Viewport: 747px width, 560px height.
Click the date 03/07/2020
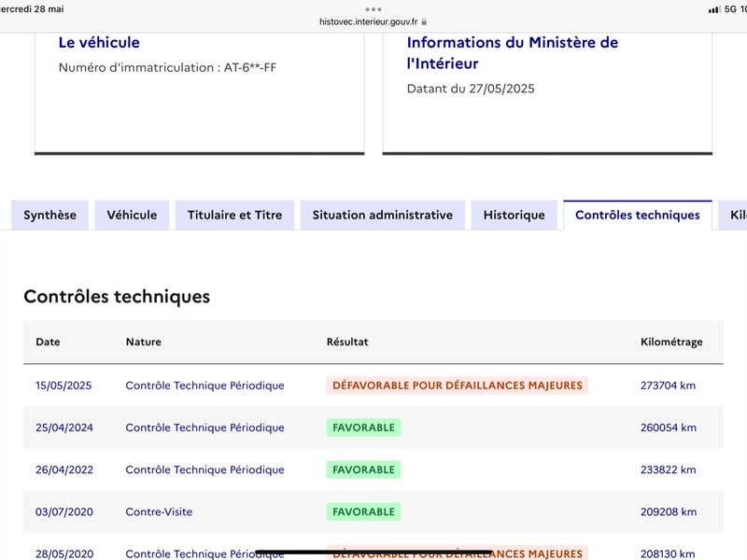coord(64,511)
